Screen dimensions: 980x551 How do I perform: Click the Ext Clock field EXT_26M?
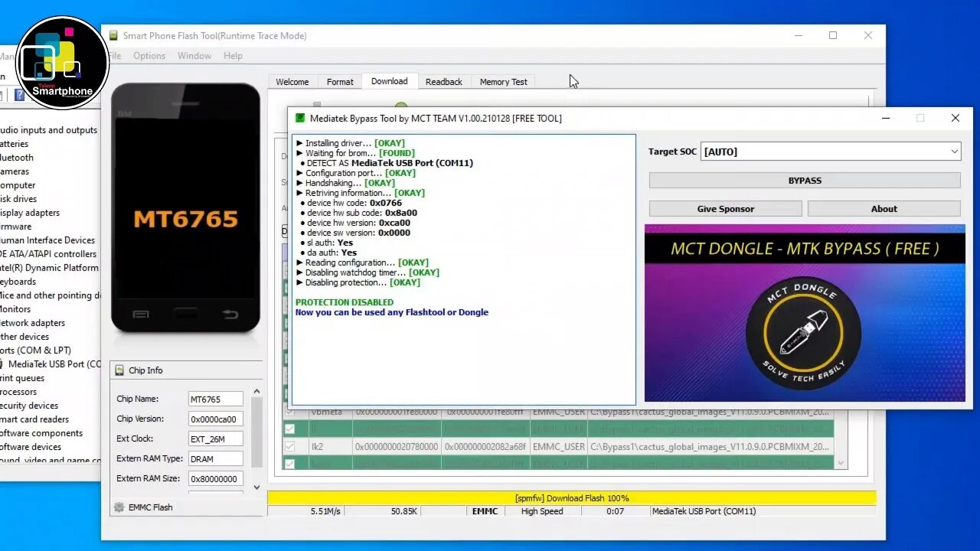coord(216,439)
